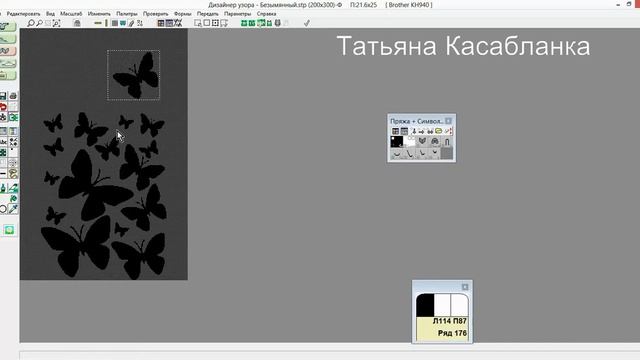Image resolution: width=640 pixels, height=360 pixels.
Task: Close the stitch info window showing Ряд 176
Action: click(x=464, y=287)
